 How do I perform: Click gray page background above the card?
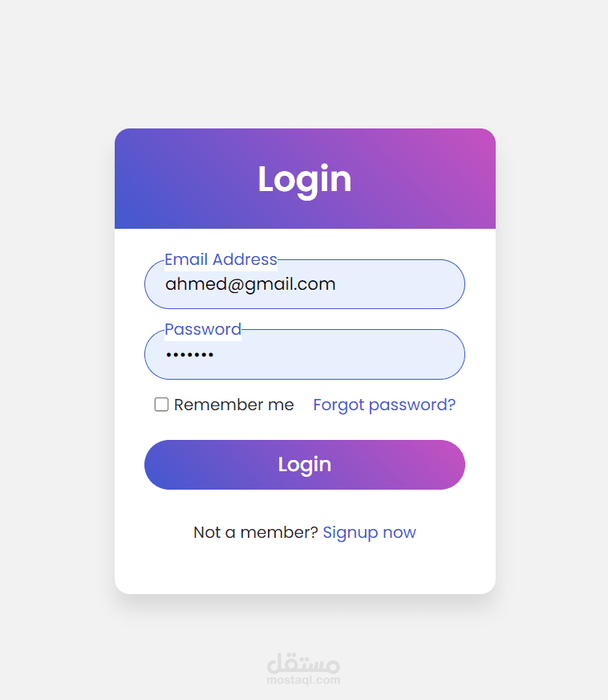coord(305,63)
